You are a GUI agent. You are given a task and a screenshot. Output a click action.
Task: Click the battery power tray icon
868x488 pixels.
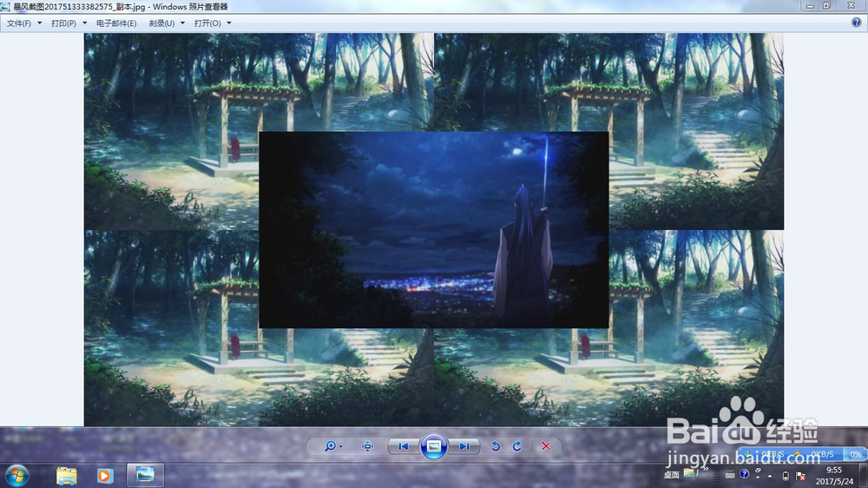pos(786,476)
